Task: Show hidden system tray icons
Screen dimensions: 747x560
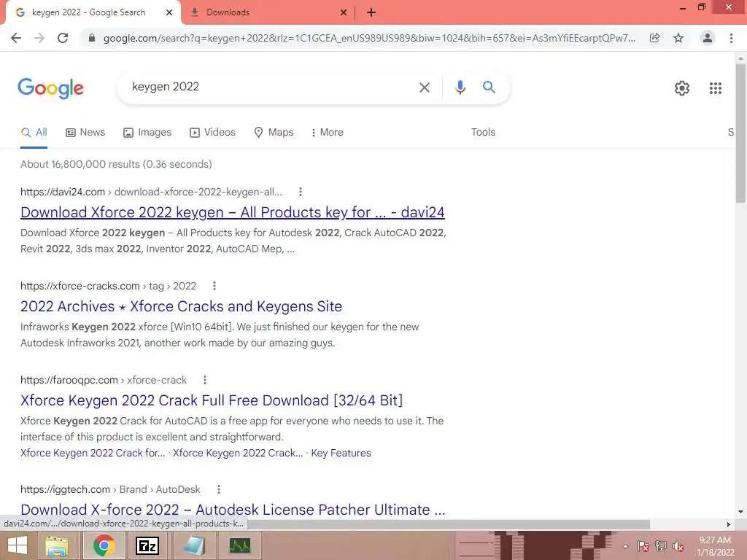Action: pos(625,546)
